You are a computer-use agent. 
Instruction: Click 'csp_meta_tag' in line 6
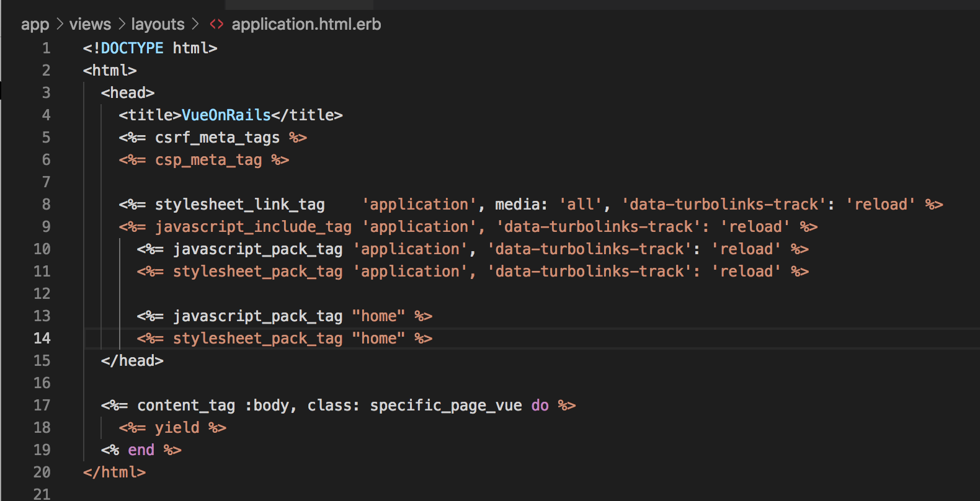coord(208,160)
